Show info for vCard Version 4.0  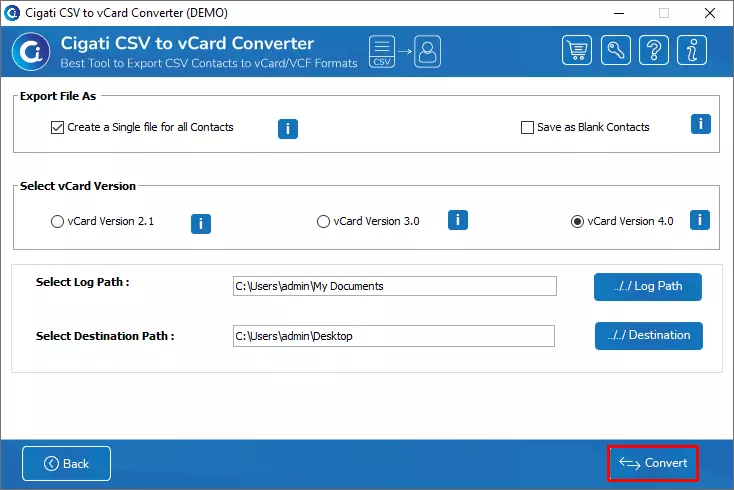click(x=700, y=220)
